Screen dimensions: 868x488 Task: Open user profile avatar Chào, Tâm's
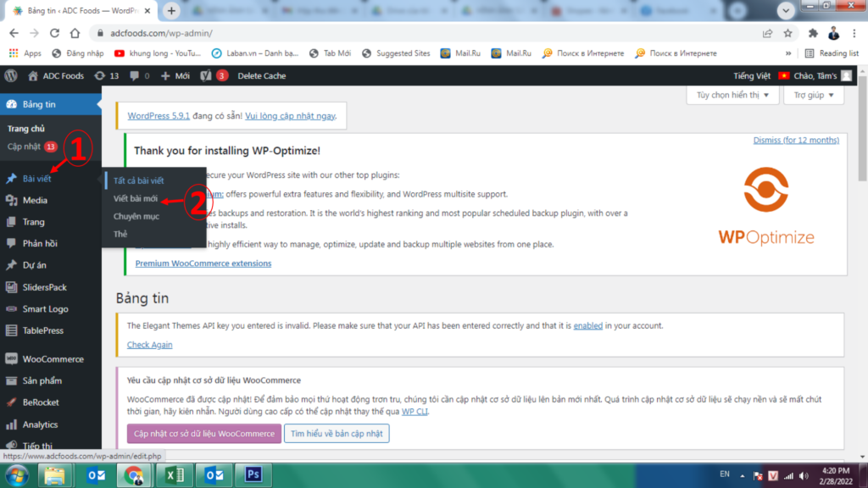pyautogui.click(x=847, y=75)
